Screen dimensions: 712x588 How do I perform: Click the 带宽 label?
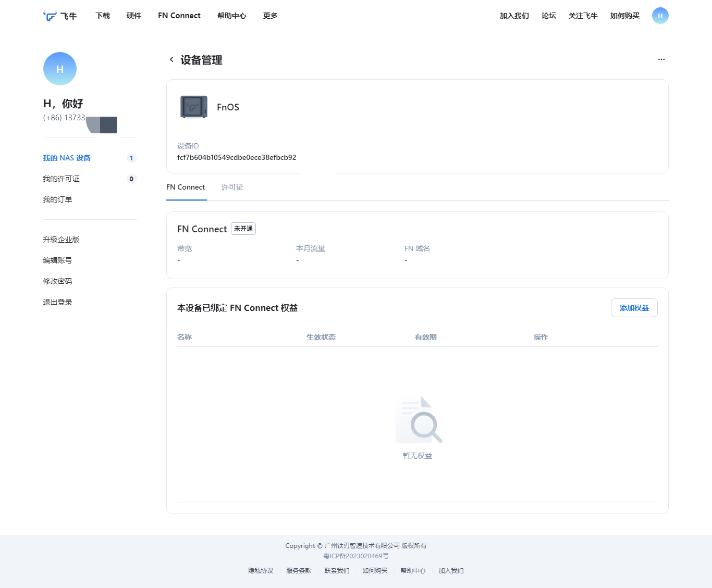tap(185, 248)
